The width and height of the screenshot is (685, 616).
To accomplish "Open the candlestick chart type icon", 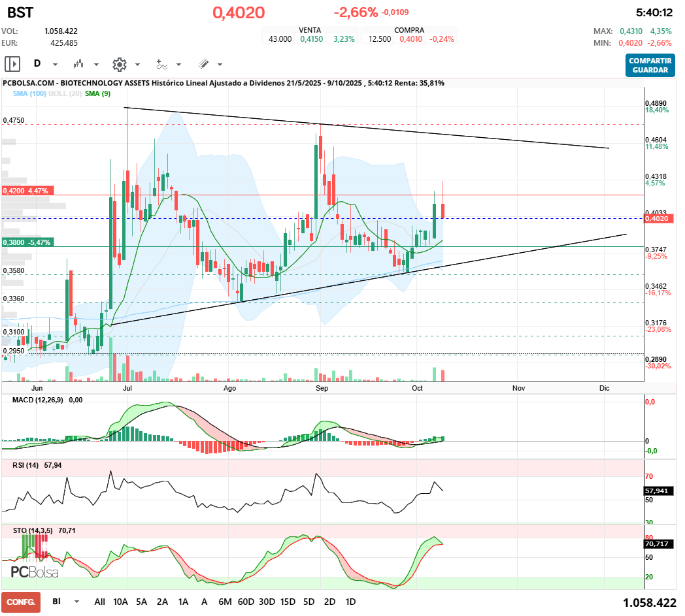I will (78, 64).
